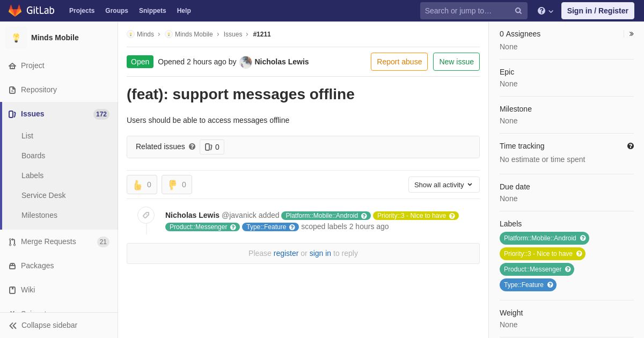Open the Show all activity dropdown

(x=444, y=185)
